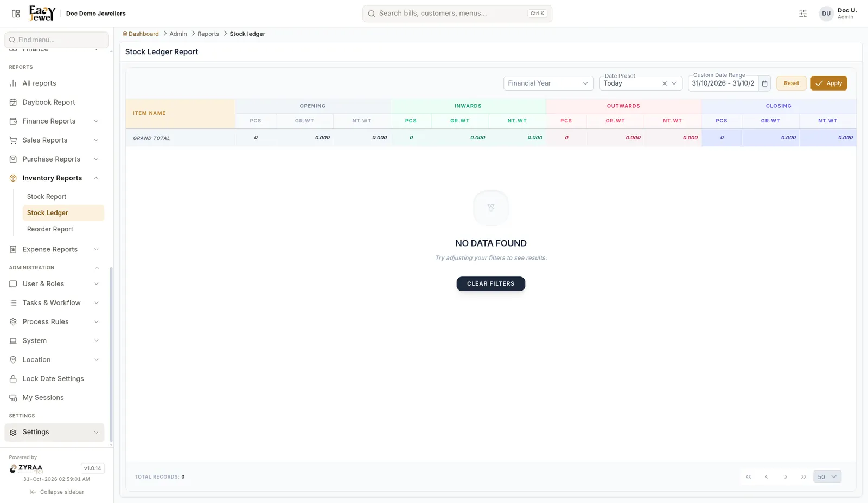Go to the first page of results
The image size is (868, 503).
[x=748, y=477]
